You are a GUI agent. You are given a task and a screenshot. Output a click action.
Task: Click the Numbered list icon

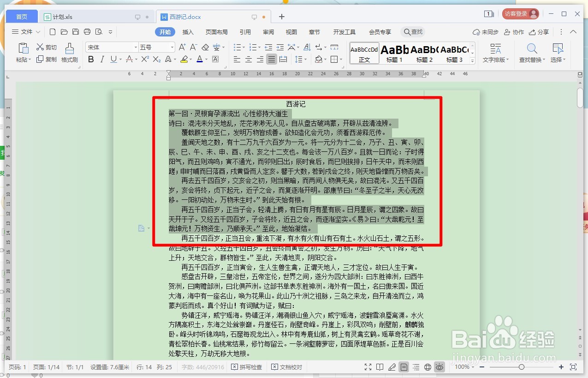click(252, 47)
